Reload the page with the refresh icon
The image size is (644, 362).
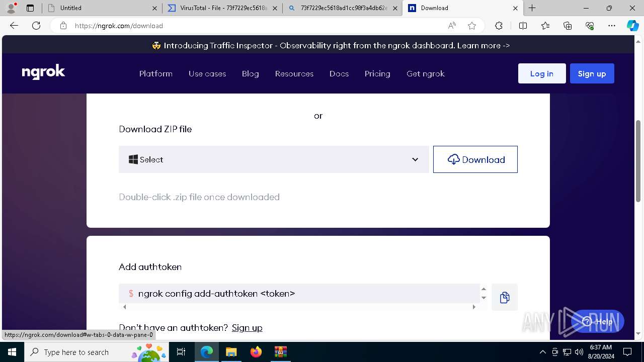pyautogui.click(x=36, y=26)
